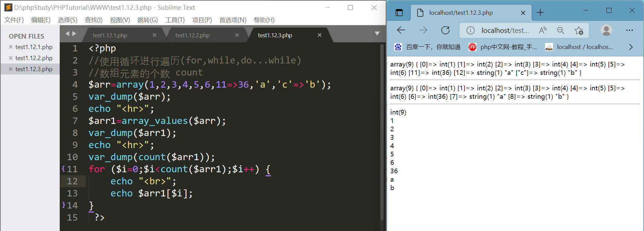Close the test1.12.3.php editor tab

[x=320, y=35]
